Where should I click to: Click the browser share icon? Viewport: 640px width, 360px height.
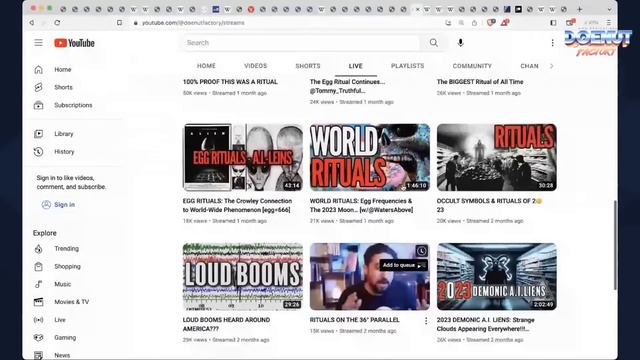click(x=474, y=23)
